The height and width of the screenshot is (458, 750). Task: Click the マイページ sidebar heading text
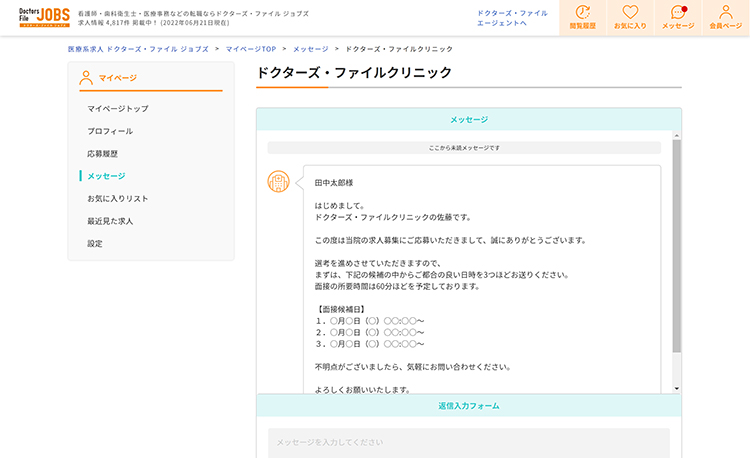[x=118, y=78]
